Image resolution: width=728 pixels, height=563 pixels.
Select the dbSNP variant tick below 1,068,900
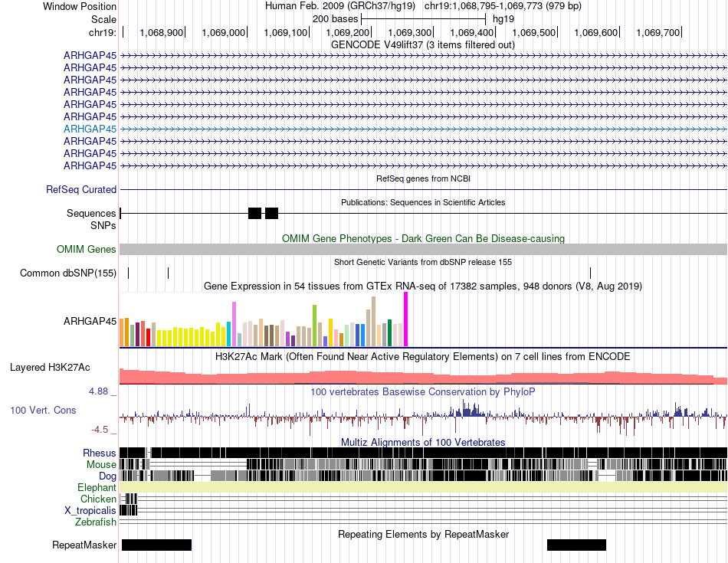click(168, 273)
